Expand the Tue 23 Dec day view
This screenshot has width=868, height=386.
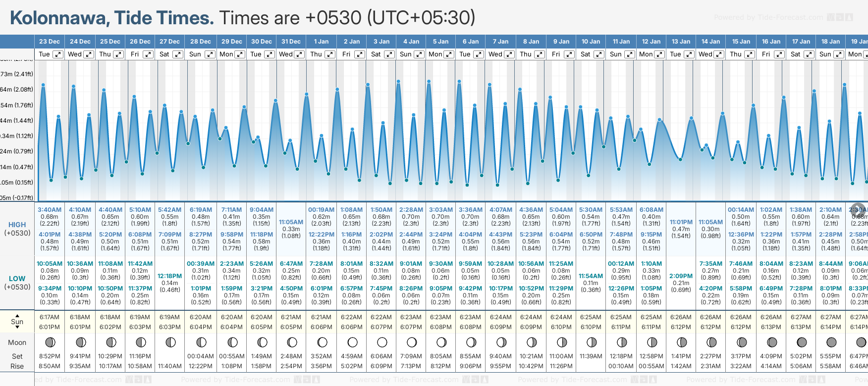coord(58,54)
